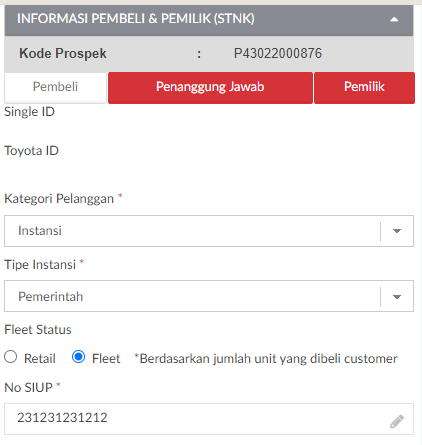Open the Kategori Pelanggan dropdown arrow

click(x=397, y=231)
